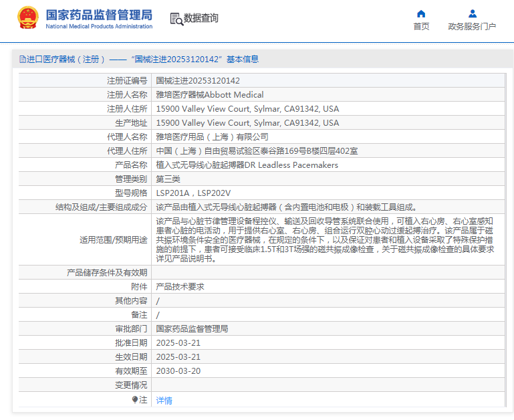Click the NMPA national emblem logo
514x420 pixels.
[27, 18]
